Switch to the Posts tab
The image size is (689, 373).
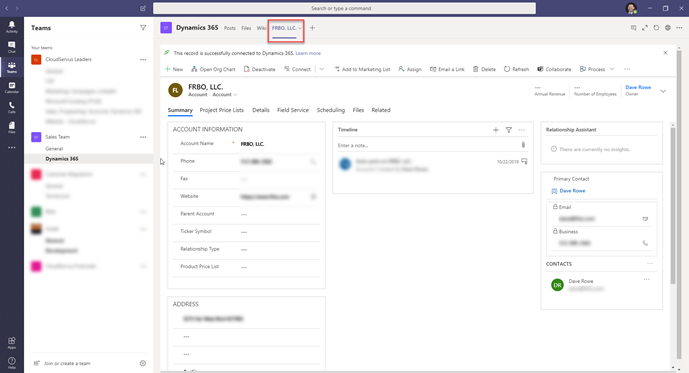(x=230, y=28)
